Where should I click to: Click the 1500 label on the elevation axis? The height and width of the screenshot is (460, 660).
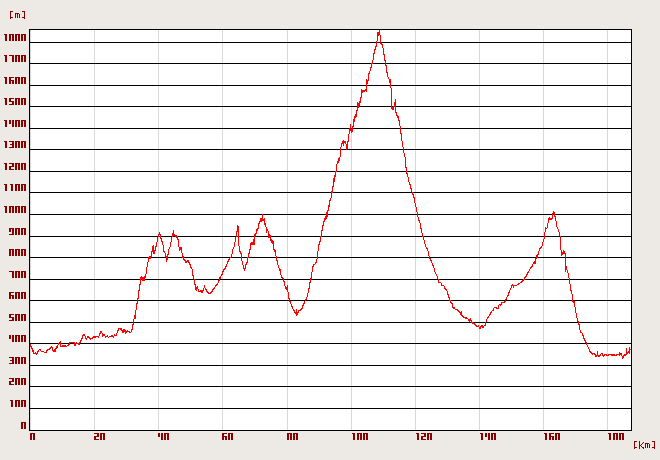tap(14, 103)
